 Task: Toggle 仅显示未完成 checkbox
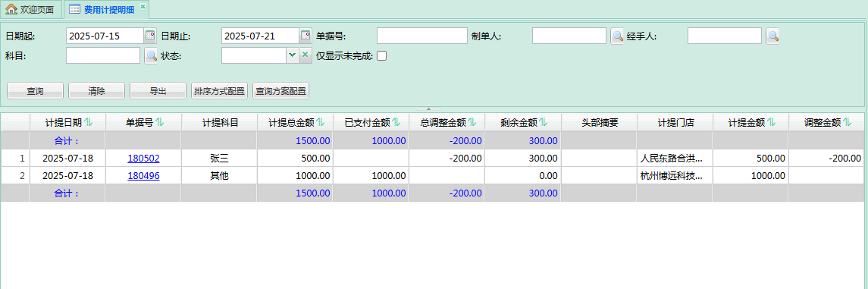pos(381,56)
